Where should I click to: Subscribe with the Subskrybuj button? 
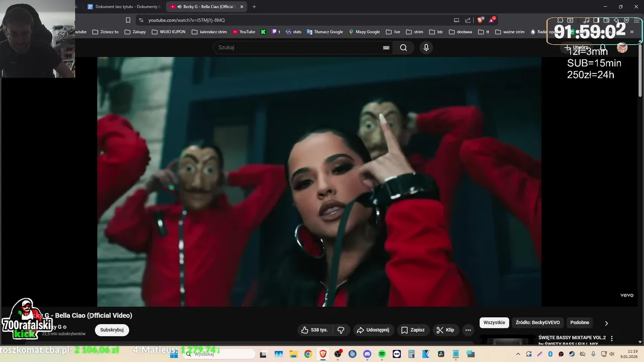point(112,330)
